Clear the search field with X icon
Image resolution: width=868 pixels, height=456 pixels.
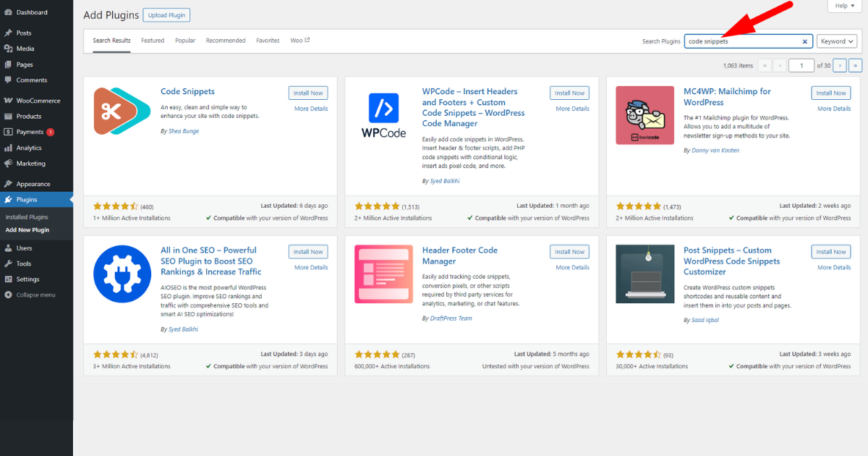(805, 41)
